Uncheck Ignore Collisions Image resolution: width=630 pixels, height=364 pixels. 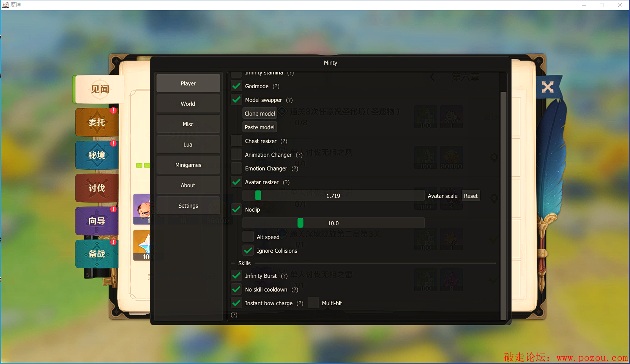[248, 251]
